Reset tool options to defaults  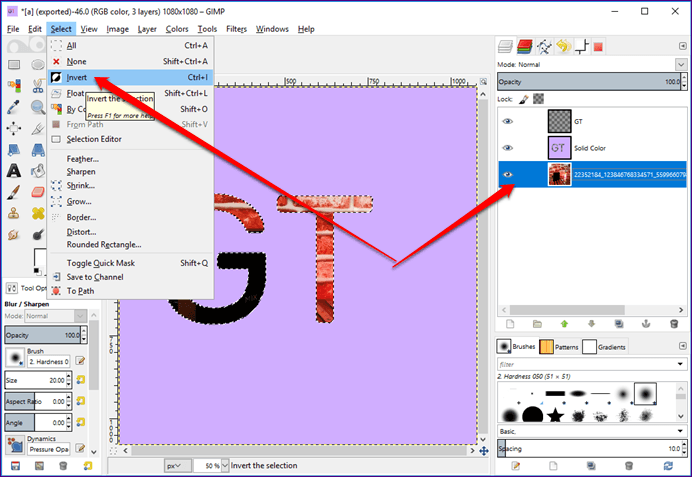[x=88, y=466]
